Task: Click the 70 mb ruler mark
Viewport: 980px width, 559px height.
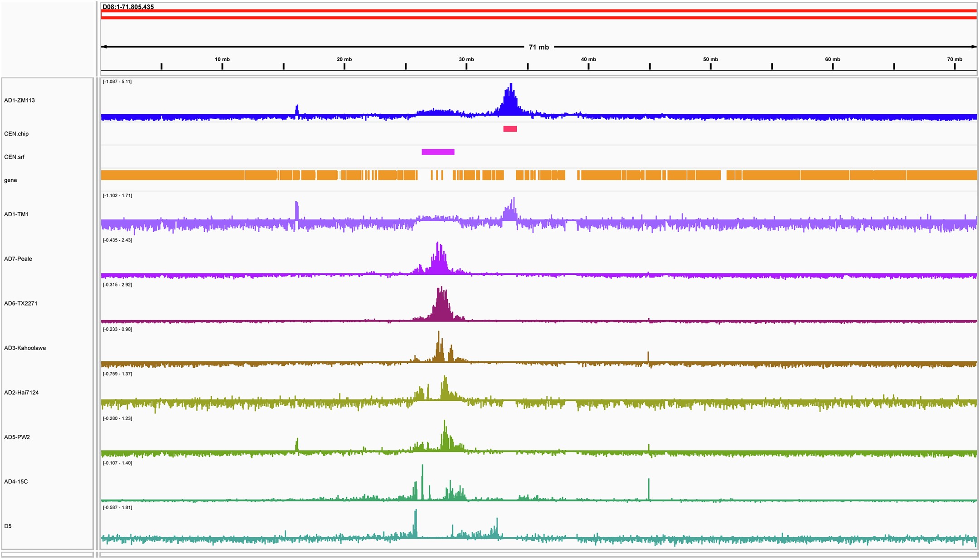Action: click(x=955, y=59)
